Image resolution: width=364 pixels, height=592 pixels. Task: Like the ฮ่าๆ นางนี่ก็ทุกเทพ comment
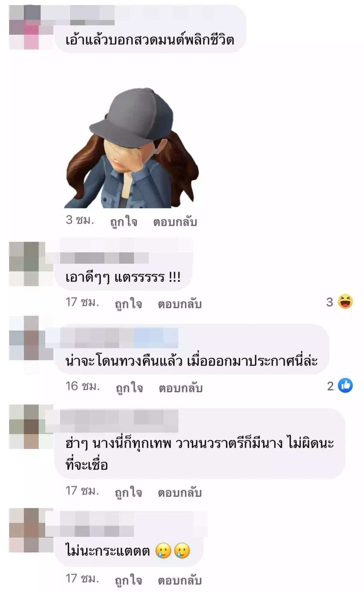pyautogui.click(x=128, y=492)
